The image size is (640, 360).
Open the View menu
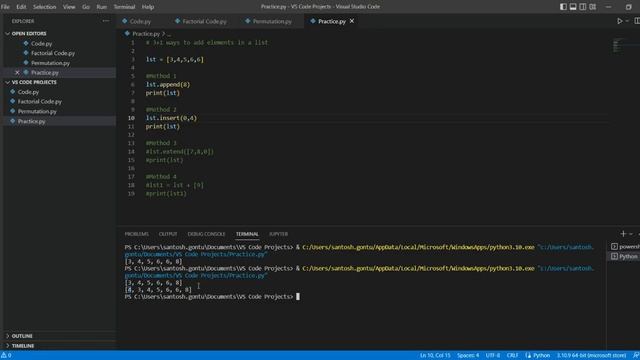click(69, 7)
